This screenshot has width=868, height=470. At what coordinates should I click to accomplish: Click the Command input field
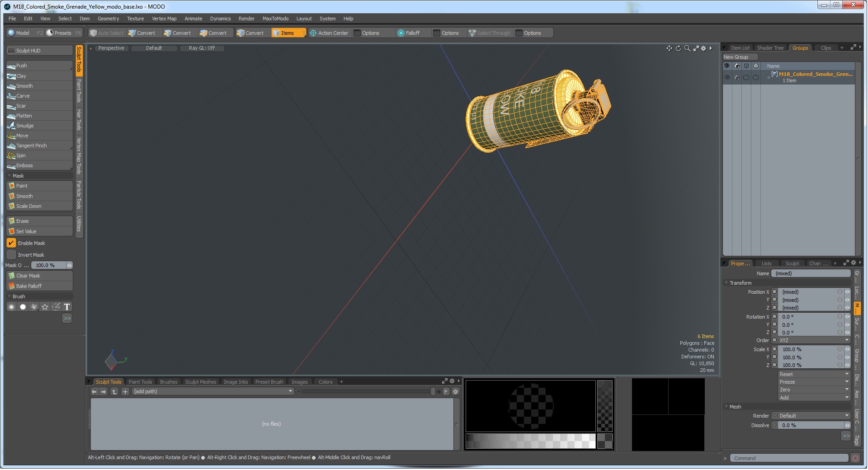pos(788,458)
